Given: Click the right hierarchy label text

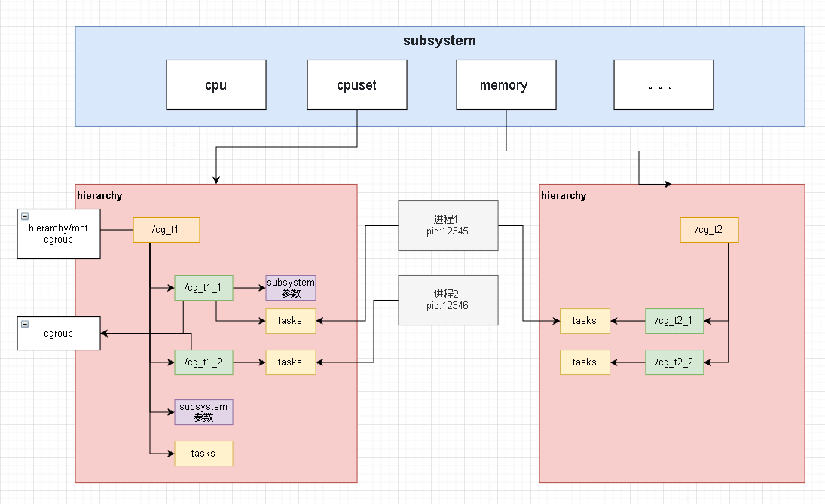Looking at the screenshot, I should pyautogui.click(x=564, y=196).
